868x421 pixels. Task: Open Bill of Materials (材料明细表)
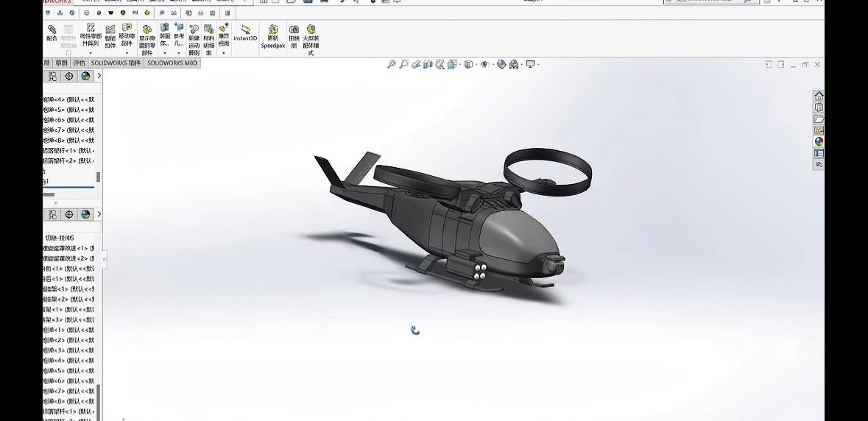point(208,40)
